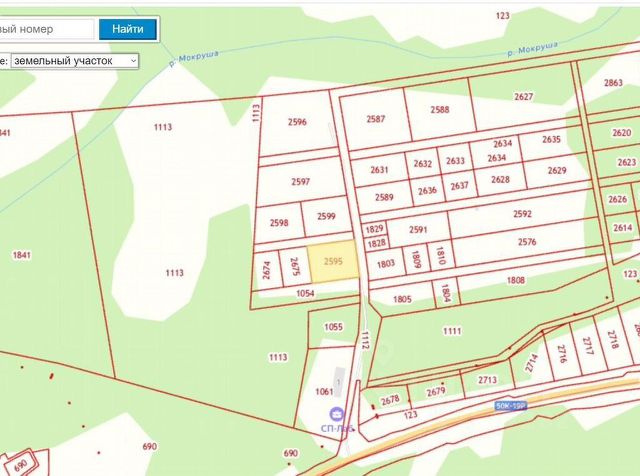Click the left р. Мокруша river label
The height and width of the screenshot is (476, 640).
194,58
